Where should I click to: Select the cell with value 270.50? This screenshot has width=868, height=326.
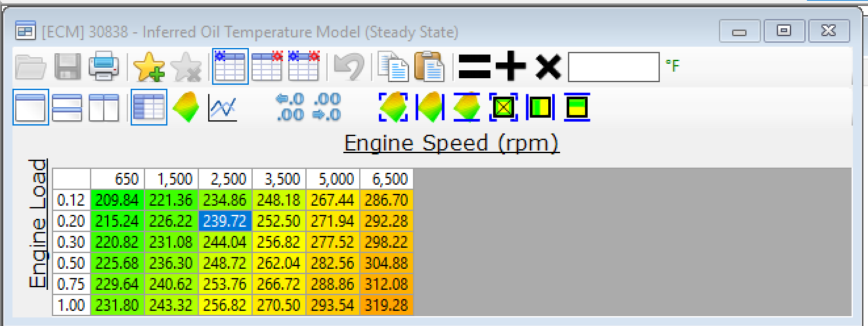coord(279,305)
